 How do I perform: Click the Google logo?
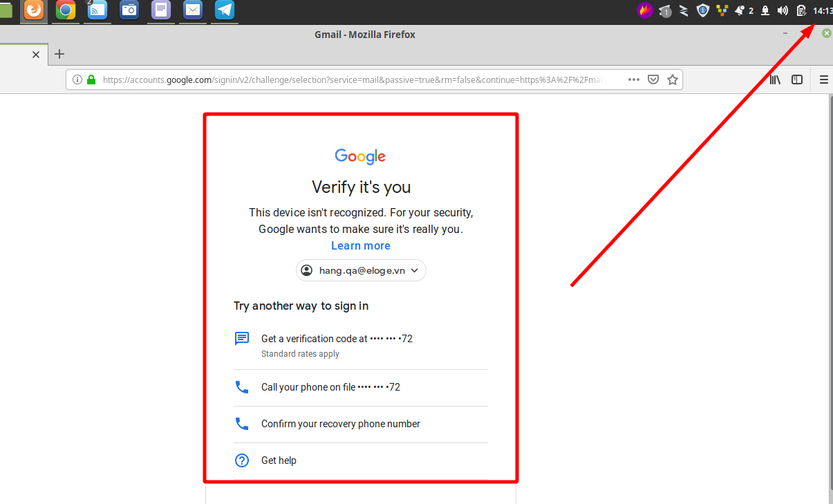coord(360,156)
